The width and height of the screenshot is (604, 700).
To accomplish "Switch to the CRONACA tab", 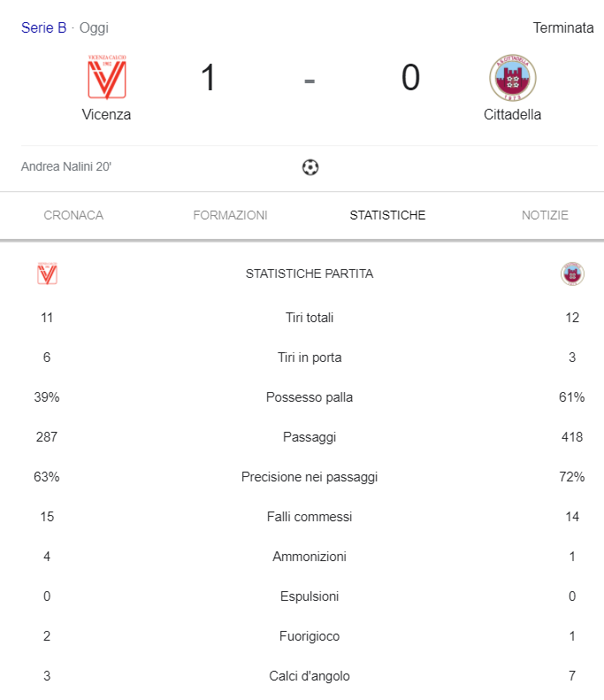I will pos(73,215).
